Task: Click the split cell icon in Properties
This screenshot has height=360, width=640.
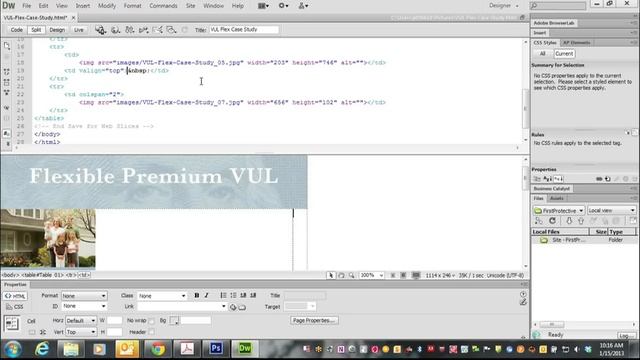Action: pos(43,332)
